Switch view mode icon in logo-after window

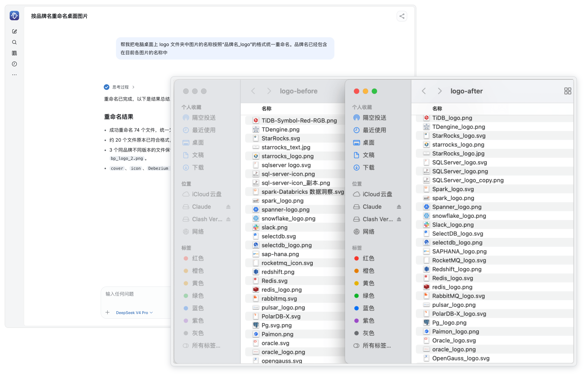click(x=568, y=91)
